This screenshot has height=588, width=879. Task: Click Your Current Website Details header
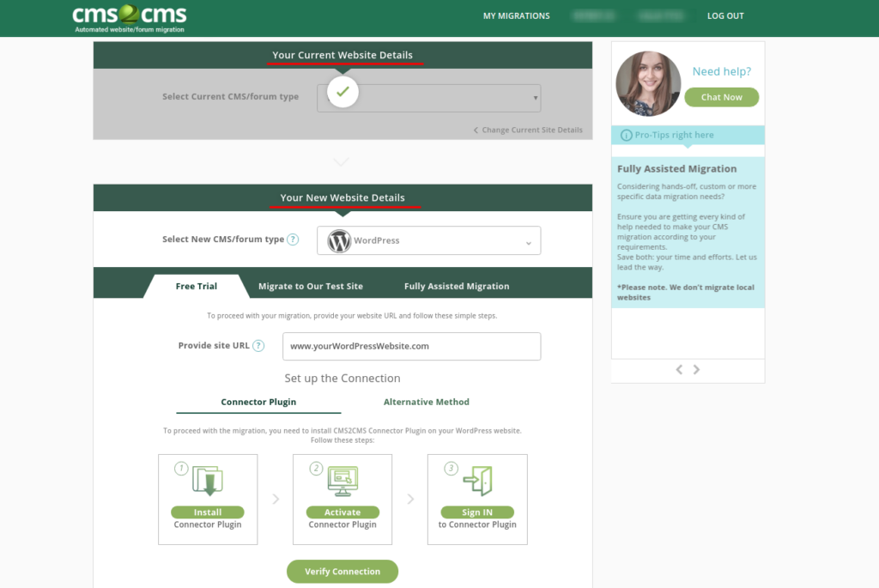pyautogui.click(x=343, y=55)
